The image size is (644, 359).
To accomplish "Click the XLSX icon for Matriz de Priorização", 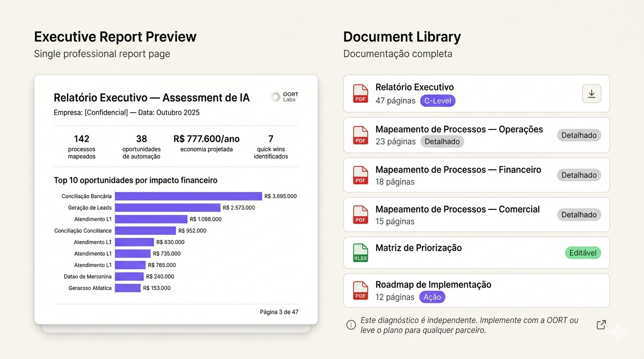I will (360, 253).
